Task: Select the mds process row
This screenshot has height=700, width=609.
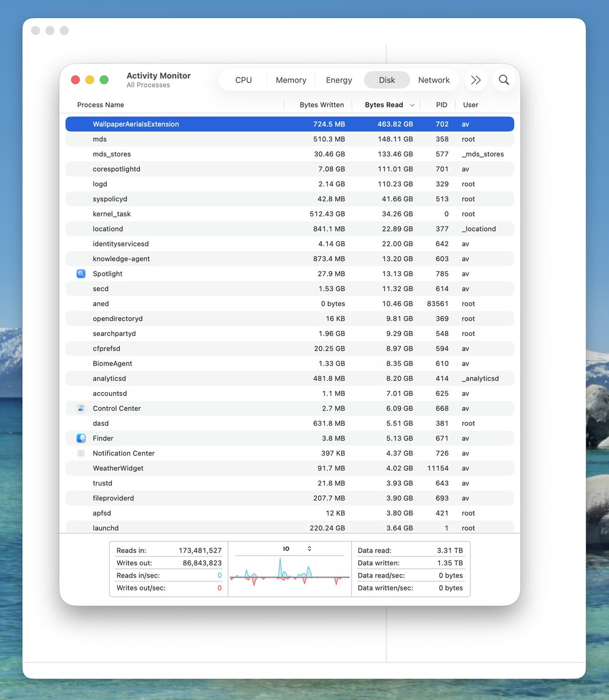Action: click(x=289, y=139)
